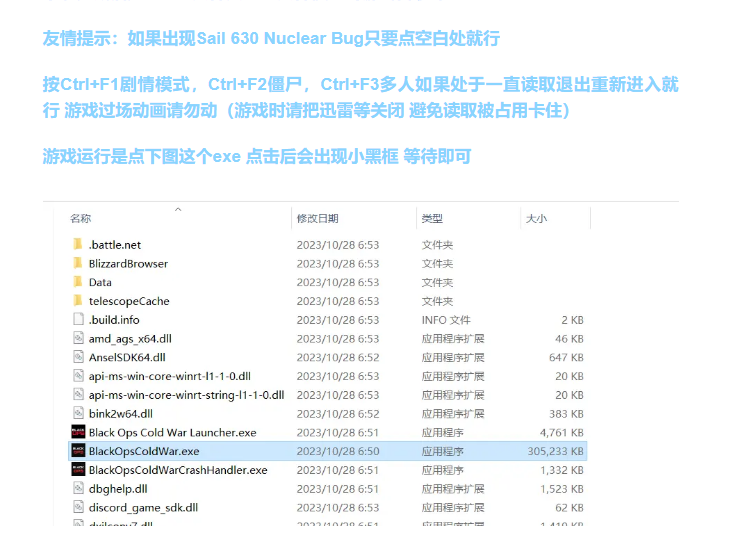Select the amd_ags_x64.dll file icon
The image size is (734, 555).
click(78, 338)
